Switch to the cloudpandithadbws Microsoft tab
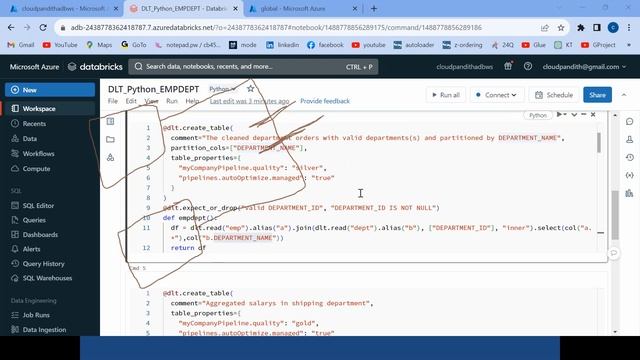The image size is (640, 360). 64,9
